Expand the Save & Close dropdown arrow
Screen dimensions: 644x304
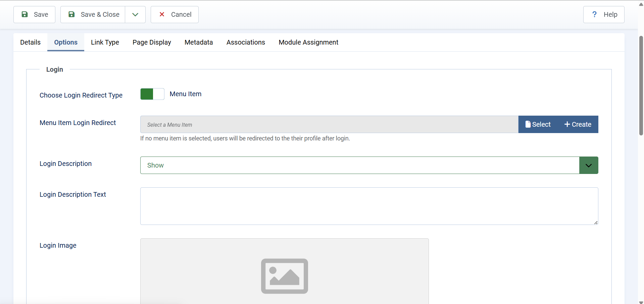(135, 14)
